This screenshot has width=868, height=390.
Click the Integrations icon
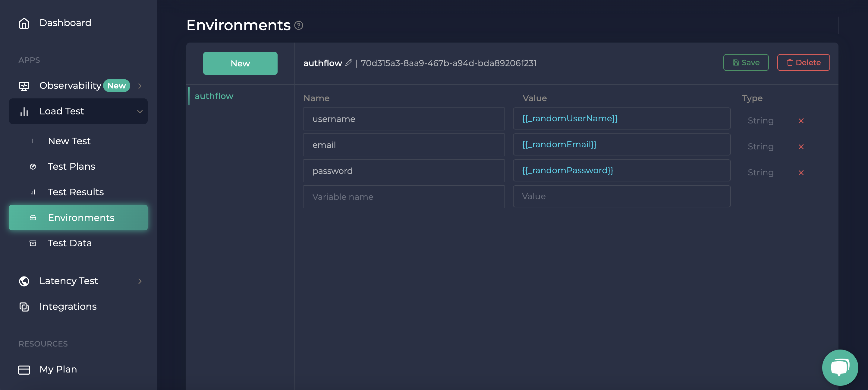24,307
